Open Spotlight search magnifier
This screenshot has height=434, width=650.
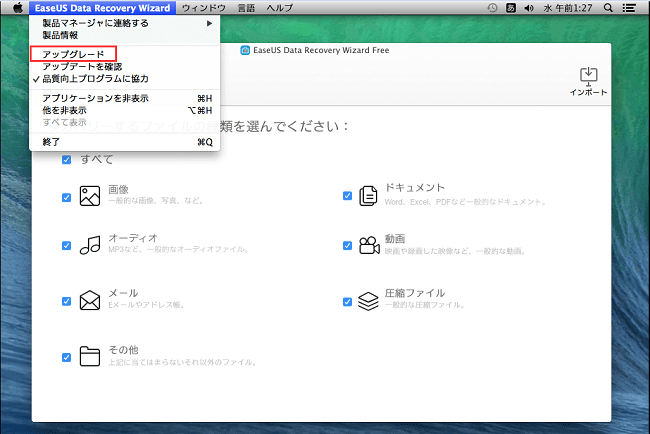(608, 7)
